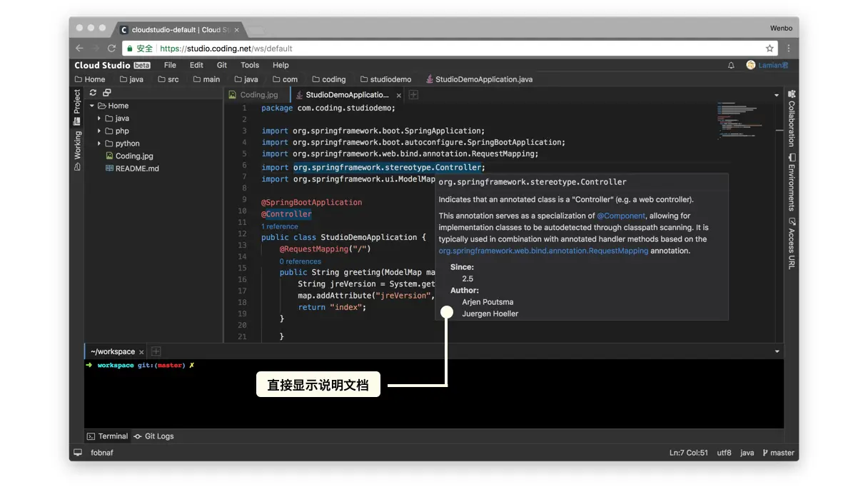Image resolution: width=868 pixels, height=487 pixels.
Task: Click the browser forward arrow
Action: (96, 49)
